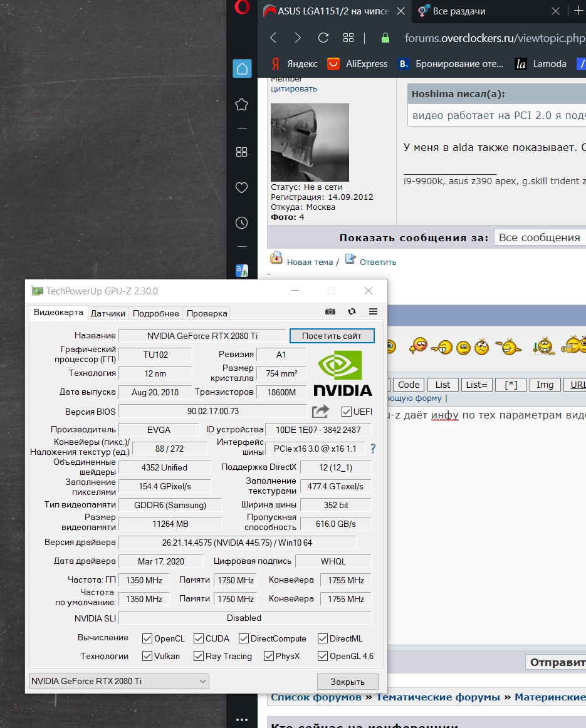Open bookmarks star in Opera sidebar
The image size is (586, 728).
point(241,105)
